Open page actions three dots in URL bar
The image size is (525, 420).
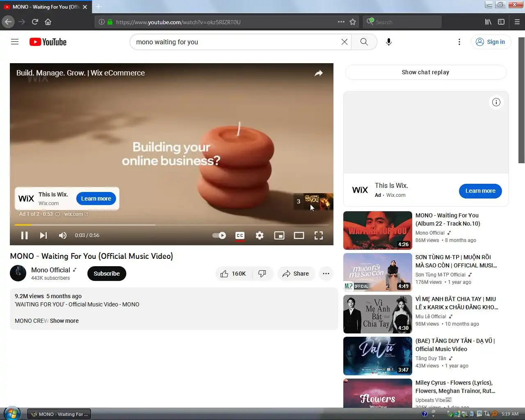coord(341,22)
